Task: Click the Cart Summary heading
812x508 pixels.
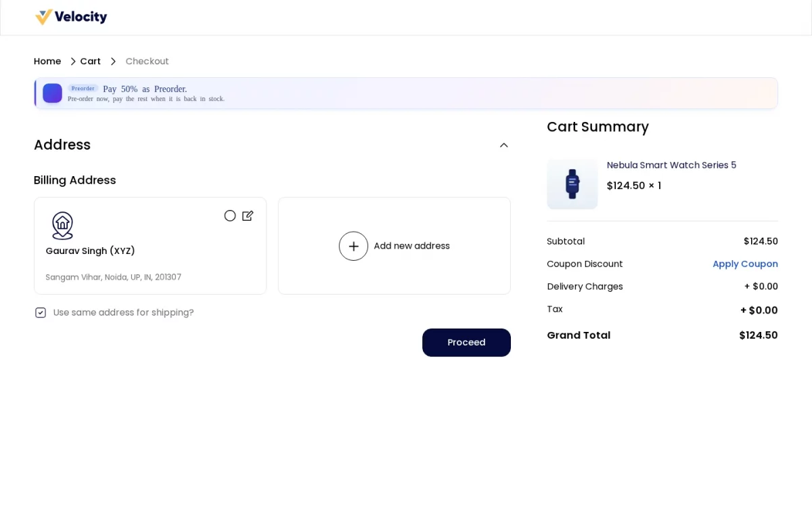Action: (x=597, y=127)
